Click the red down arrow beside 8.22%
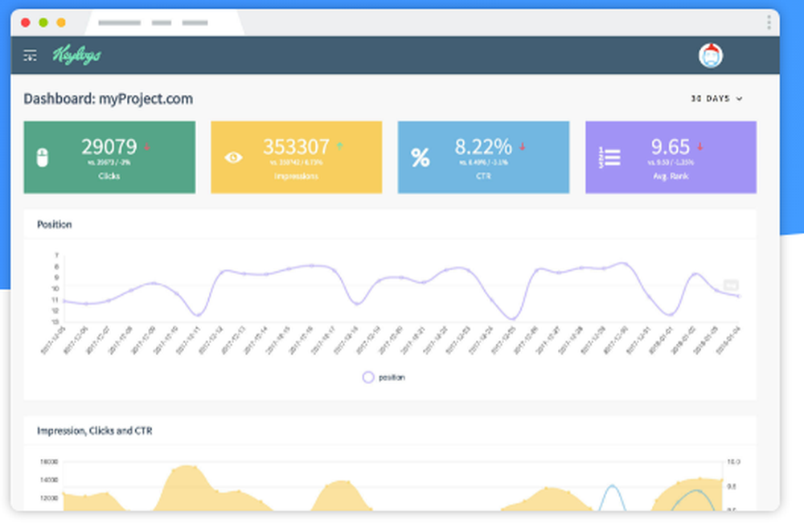 523,146
